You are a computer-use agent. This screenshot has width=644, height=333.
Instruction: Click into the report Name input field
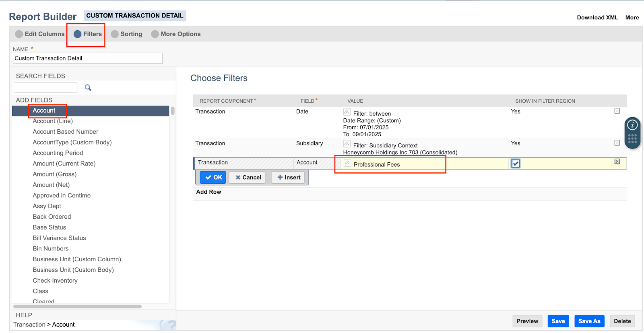(88, 58)
